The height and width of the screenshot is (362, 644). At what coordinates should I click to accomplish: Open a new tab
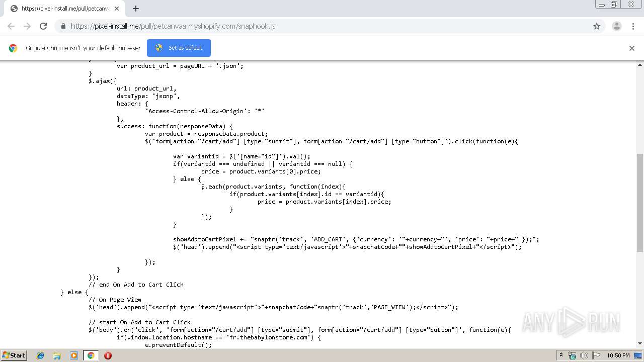135,9
